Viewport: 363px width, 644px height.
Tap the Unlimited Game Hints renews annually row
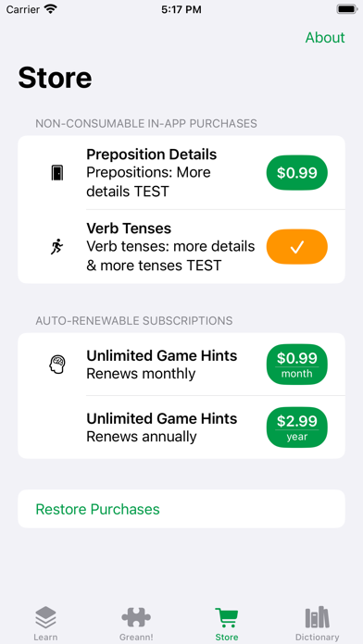click(181, 427)
